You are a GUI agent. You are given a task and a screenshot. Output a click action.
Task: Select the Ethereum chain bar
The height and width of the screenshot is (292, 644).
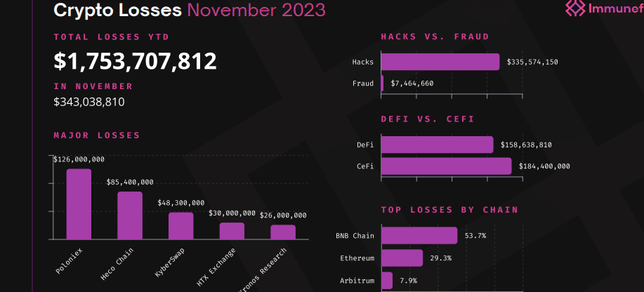tap(402, 258)
